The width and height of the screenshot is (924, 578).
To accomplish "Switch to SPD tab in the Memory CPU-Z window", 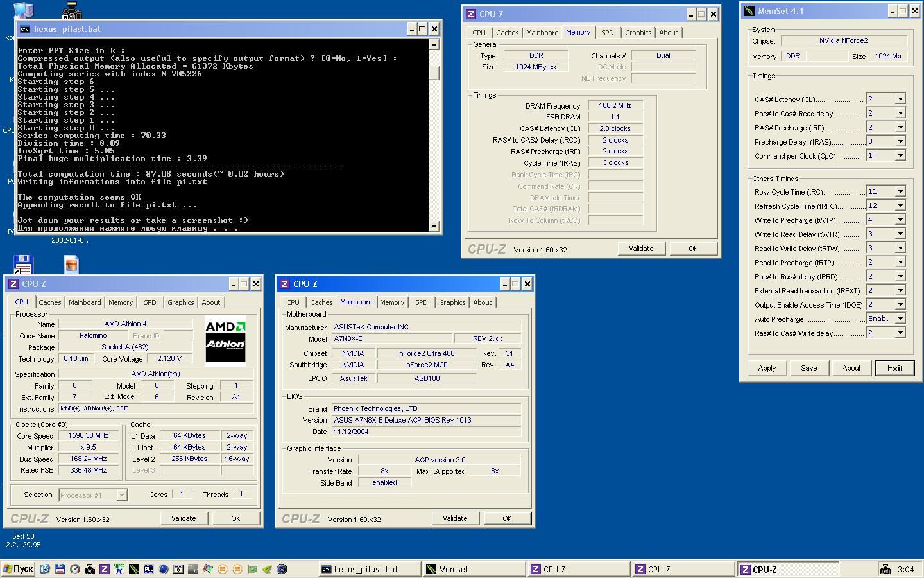I will (607, 33).
